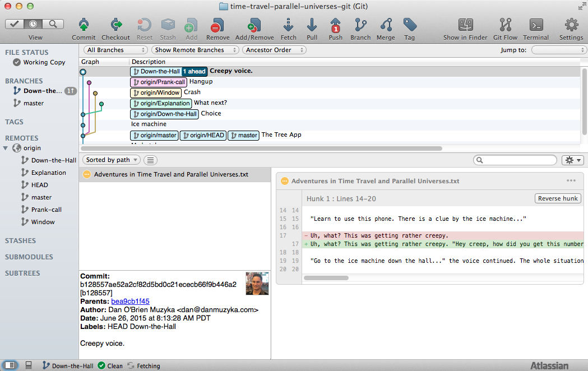Click the file search field

tap(515, 160)
